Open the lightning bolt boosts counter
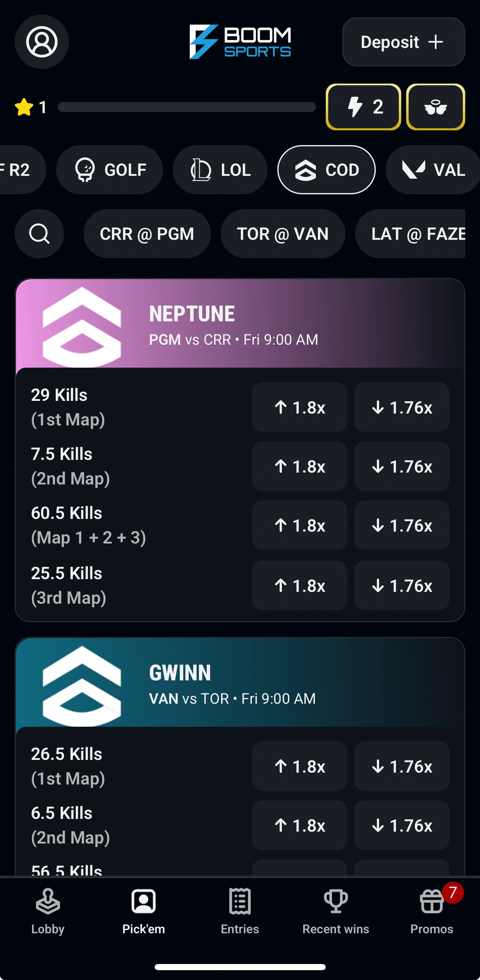480x980 pixels. [x=363, y=107]
